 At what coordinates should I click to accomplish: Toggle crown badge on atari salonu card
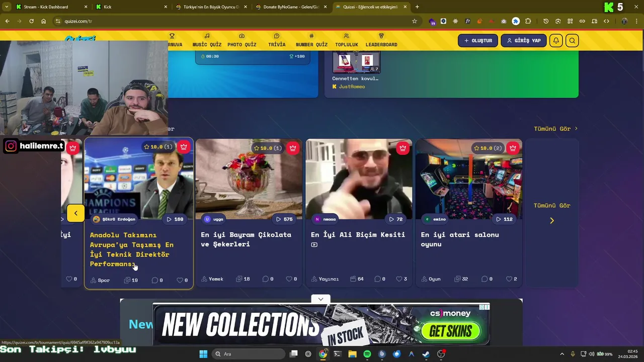tap(513, 148)
